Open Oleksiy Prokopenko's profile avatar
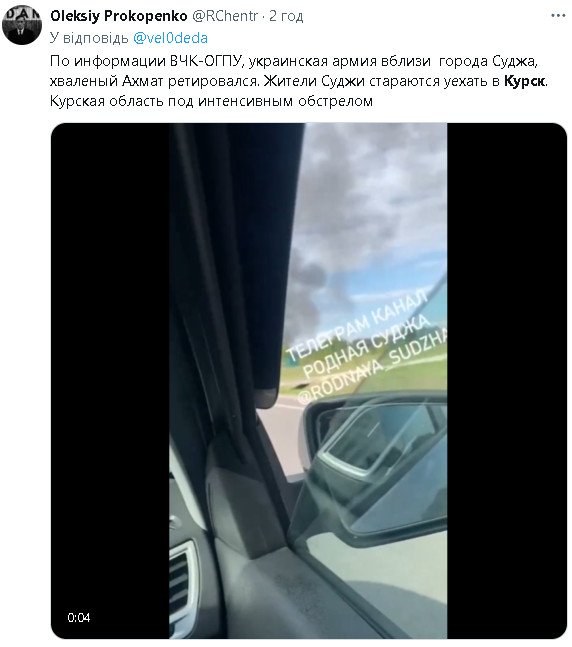The width and height of the screenshot is (572, 647). tap(22, 25)
